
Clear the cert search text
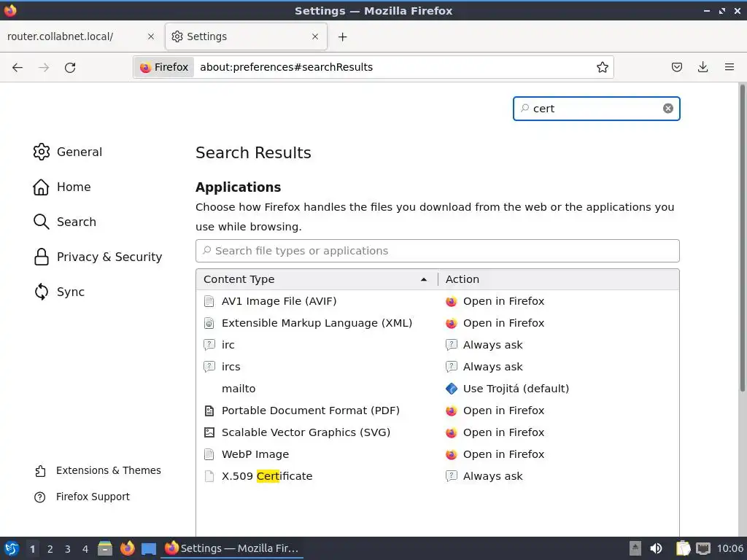(667, 109)
